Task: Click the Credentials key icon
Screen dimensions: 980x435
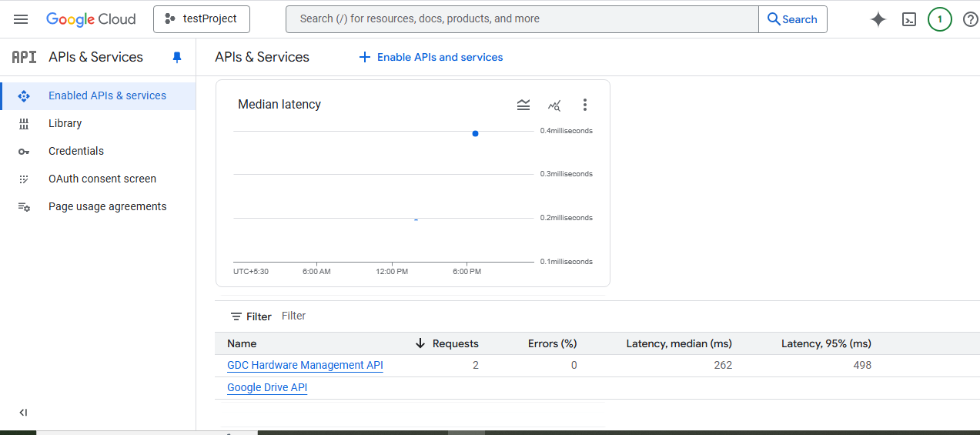Action: point(24,152)
